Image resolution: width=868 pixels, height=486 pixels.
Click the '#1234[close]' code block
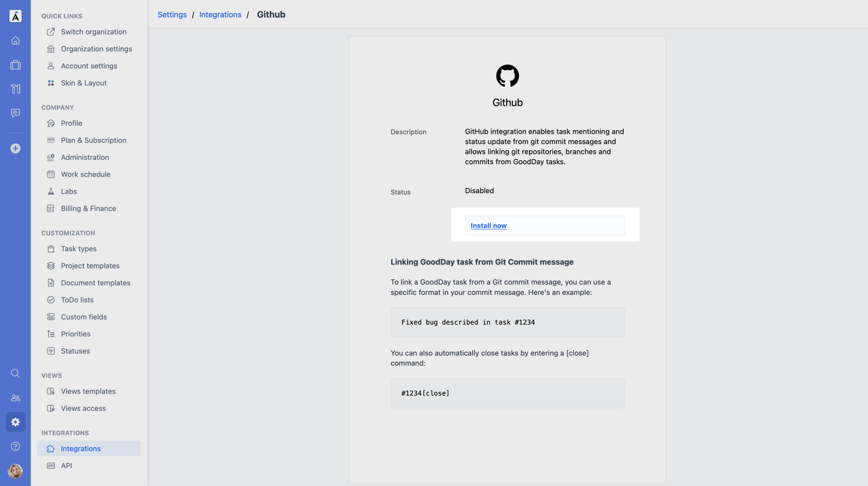tap(507, 394)
